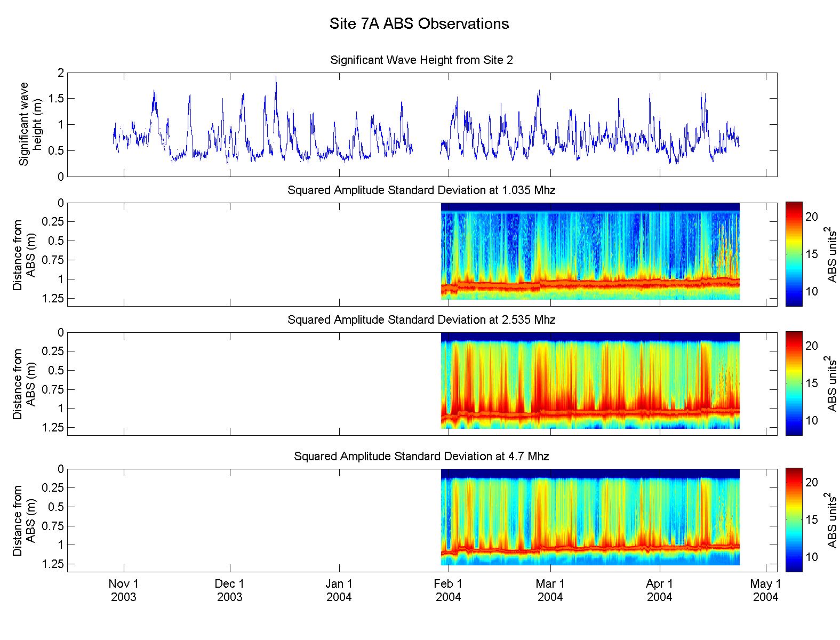
Task: Click Distance from ABS label of 4.7 Mhz panel
Action: pos(24,521)
